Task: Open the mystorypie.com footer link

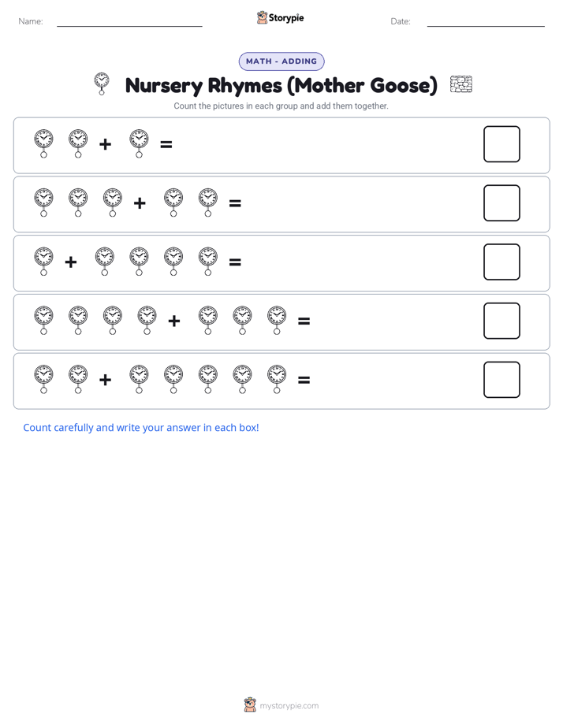Action: coord(289,706)
